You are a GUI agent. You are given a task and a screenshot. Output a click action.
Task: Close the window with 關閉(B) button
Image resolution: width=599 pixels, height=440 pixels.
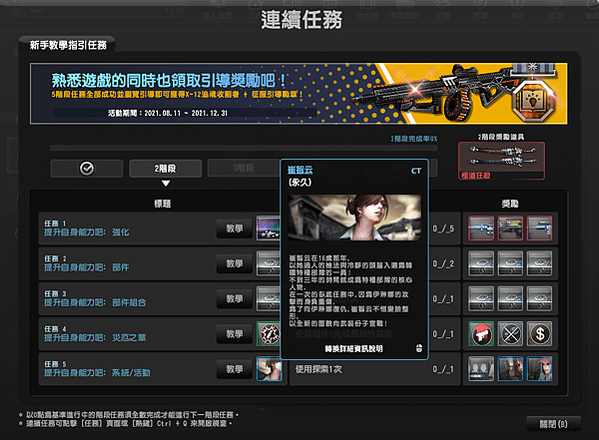[554, 424]
